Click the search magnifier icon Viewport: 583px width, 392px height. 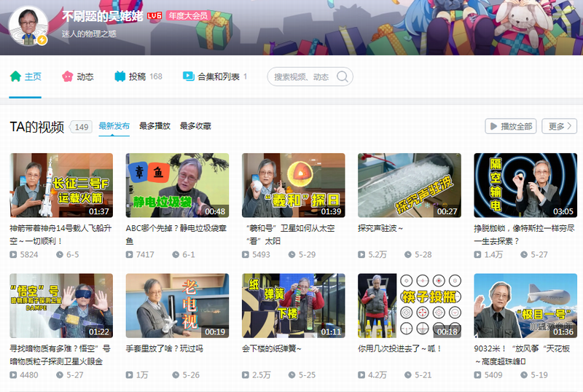[343, 77]
